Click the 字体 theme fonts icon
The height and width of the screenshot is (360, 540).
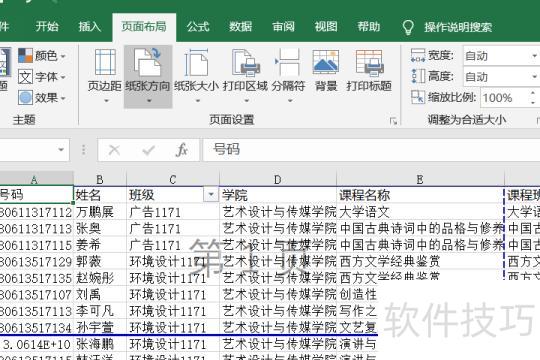[25, 77]
